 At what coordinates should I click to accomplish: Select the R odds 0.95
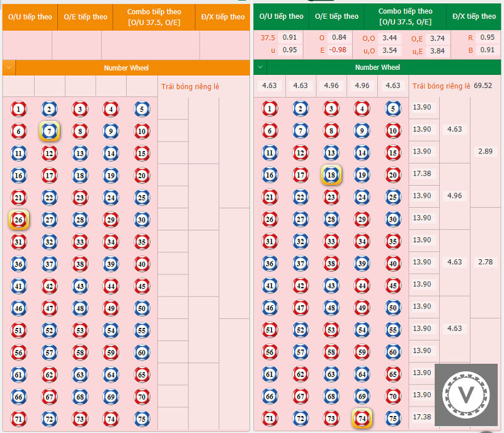coord(487,37)
